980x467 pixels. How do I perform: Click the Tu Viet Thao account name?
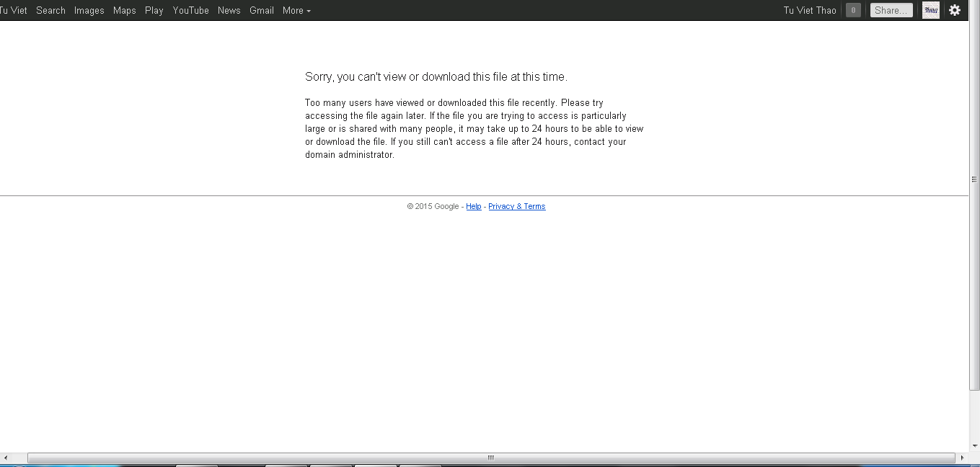tap(810, 10)
